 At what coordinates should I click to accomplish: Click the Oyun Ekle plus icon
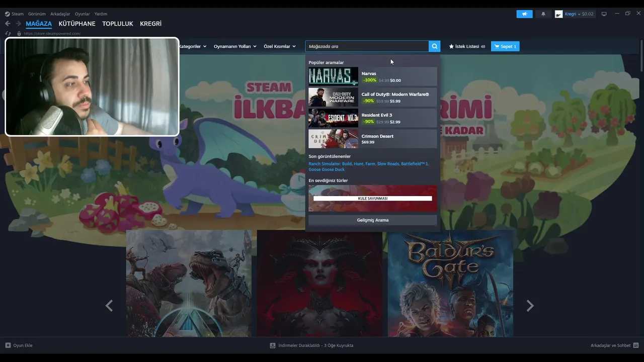tap(8, 345)
